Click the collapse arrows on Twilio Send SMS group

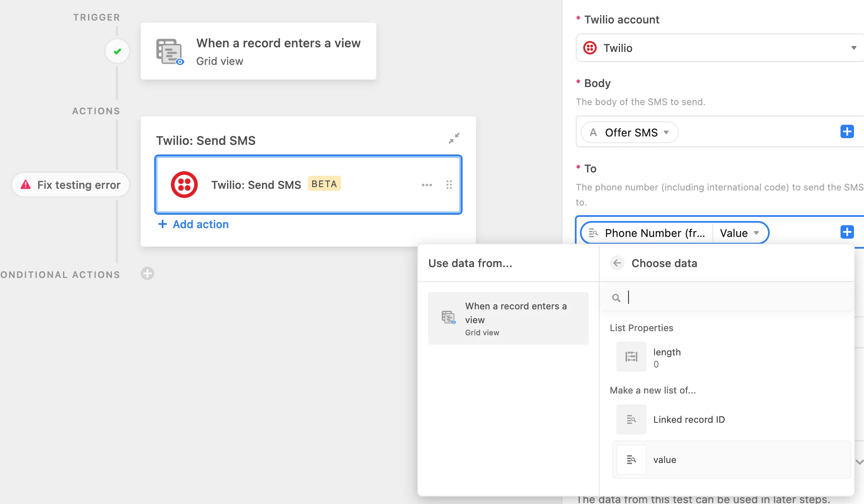(454, 138)
